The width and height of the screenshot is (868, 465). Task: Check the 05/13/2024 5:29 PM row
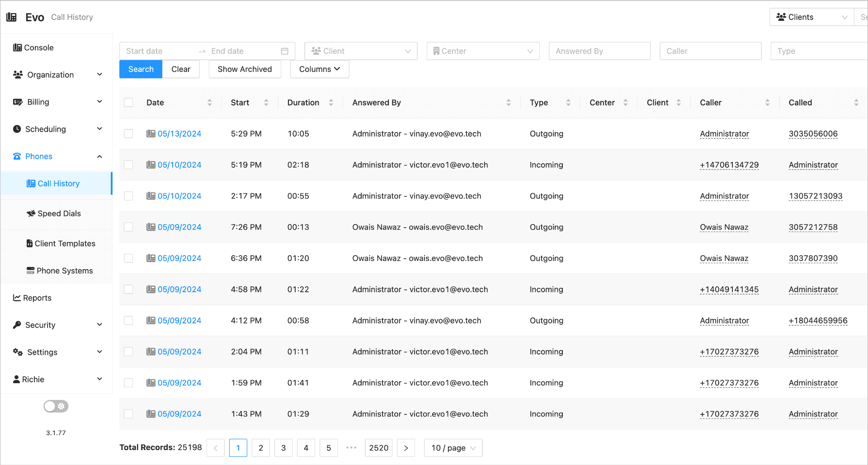pyautogui.click(x=128, y=133)
